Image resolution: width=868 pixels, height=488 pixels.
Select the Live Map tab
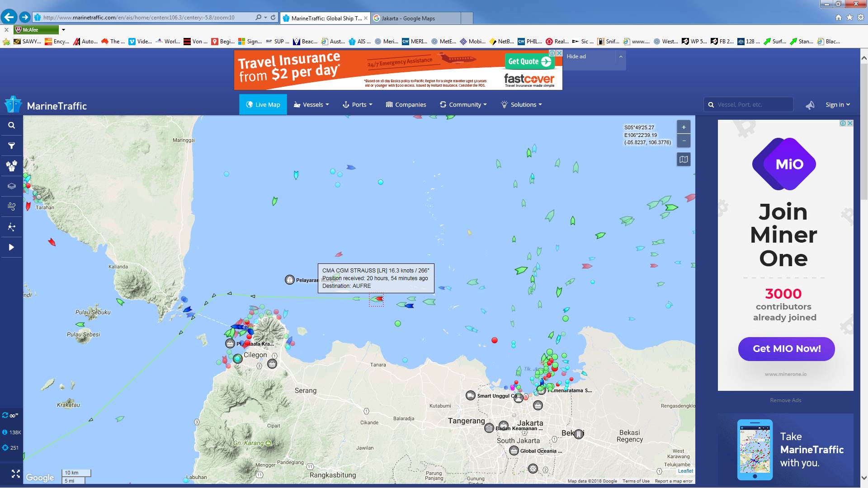coord(263,105)
